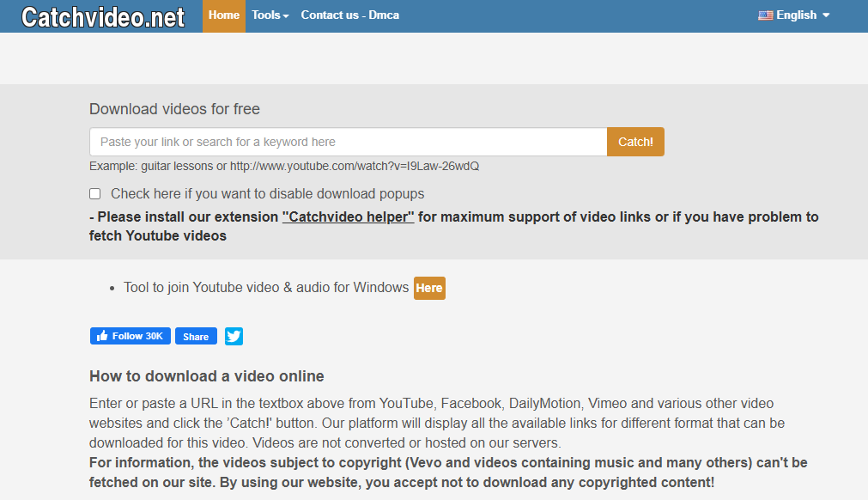This screenshot has height=500, width=868.
Task: Expand the chevron beside English
Action: coord(824,15)
